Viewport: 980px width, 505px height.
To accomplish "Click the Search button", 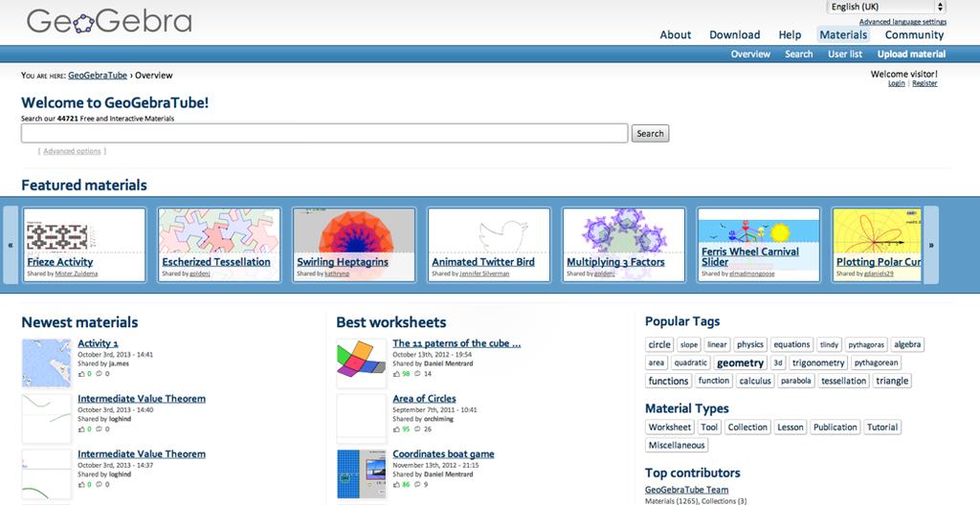I will click(650, 133).
